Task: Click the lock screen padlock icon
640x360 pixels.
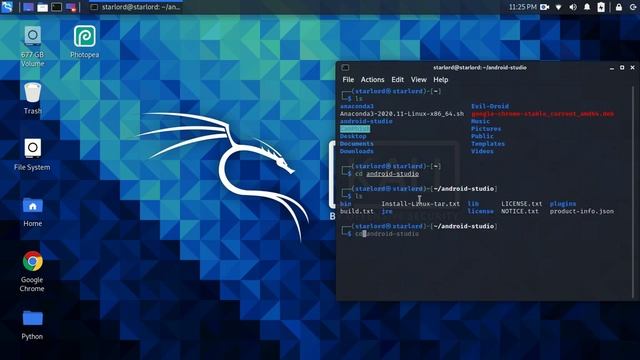Action: coord(619,7)
